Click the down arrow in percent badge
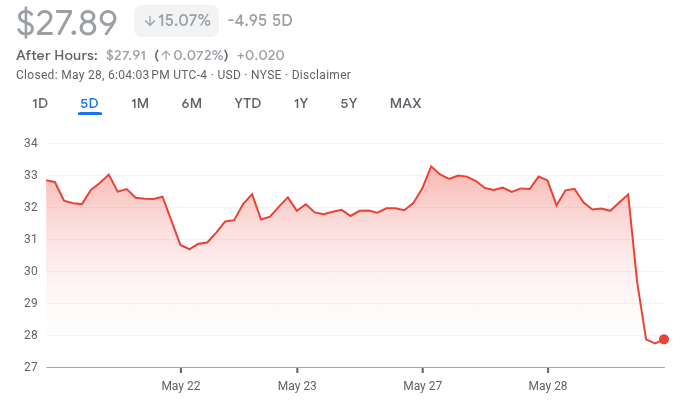The height and width of the screenshot is (407, 685). click(x=149, y=20)
